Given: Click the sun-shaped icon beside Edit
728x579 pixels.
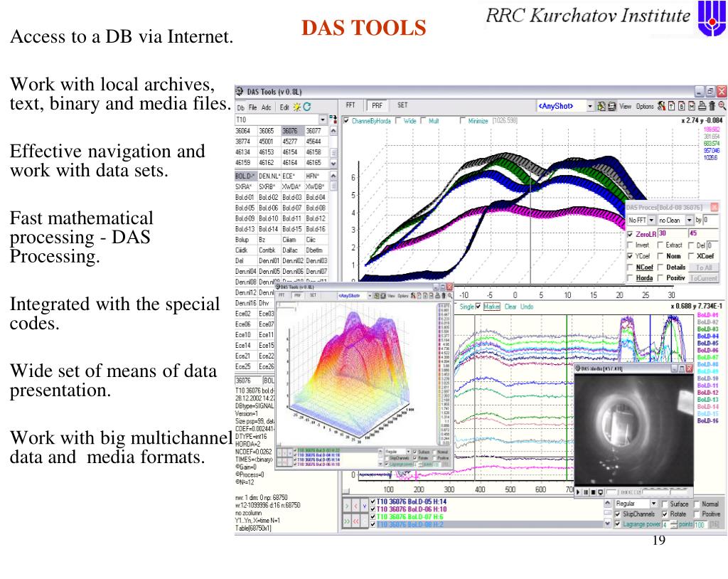Looking at the screenshot, I should [x=296, y=107].
